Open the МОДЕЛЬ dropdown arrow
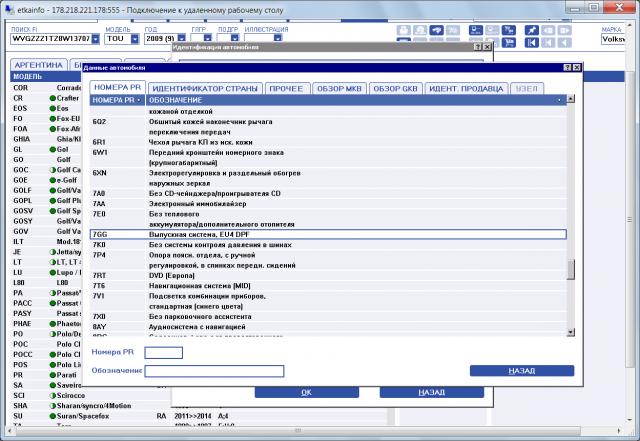Screen dimensions: 640x441 click(x=135, y=39)
